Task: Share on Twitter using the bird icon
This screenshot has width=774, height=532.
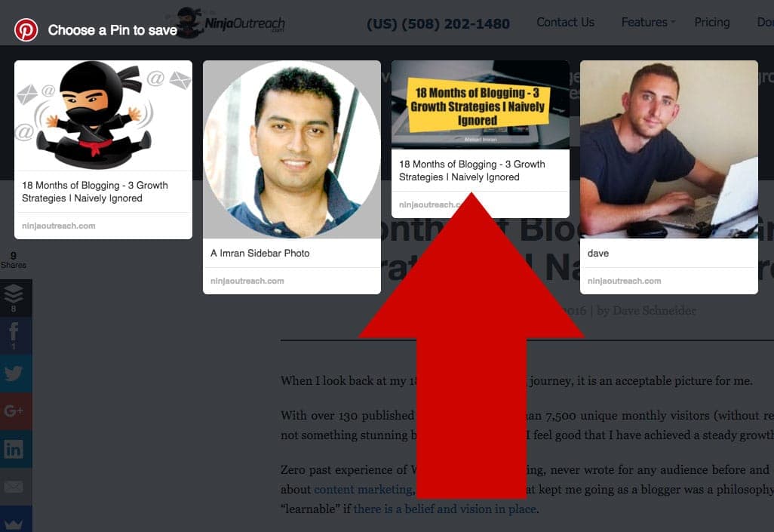Action: click(x=14, y=373)
